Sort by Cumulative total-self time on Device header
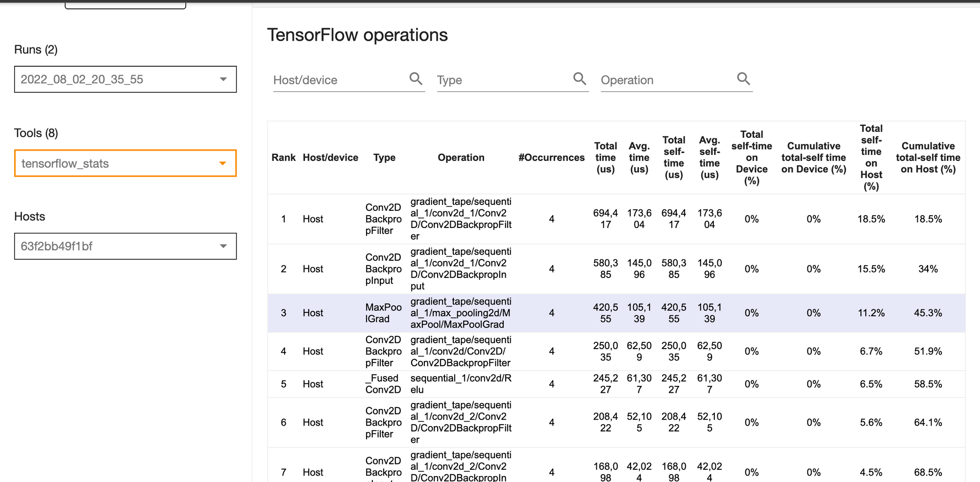The image size is (980, 482). pos(813,157)
